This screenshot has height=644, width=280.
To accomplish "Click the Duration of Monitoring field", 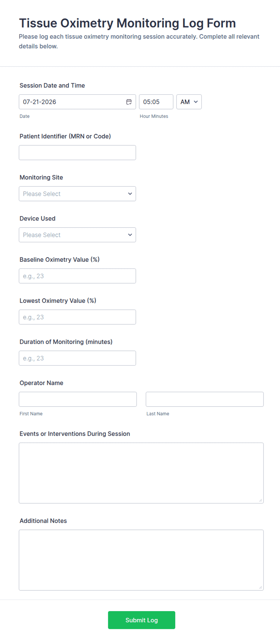I will pos(77,358).
